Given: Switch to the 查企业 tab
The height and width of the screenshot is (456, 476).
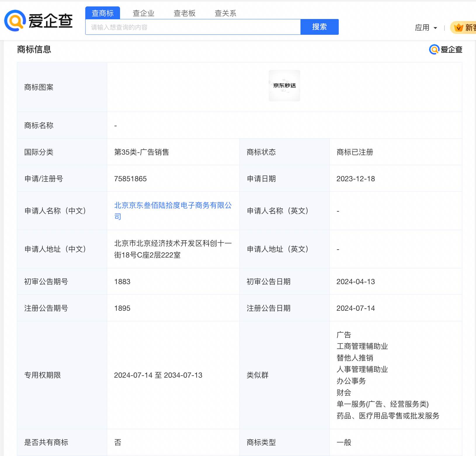Looking at the screenshot, I should [144, 13].
